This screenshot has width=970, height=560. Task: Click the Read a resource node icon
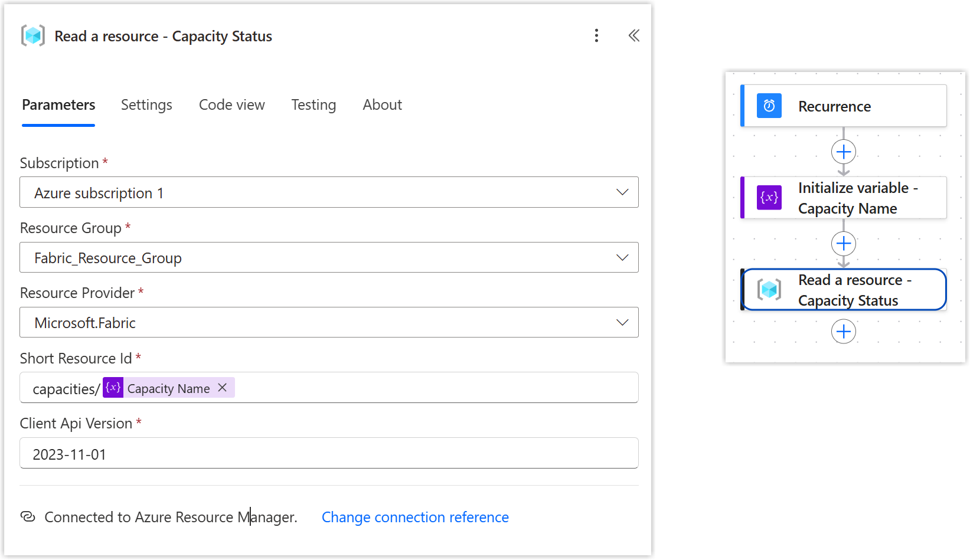click(769, 290)
